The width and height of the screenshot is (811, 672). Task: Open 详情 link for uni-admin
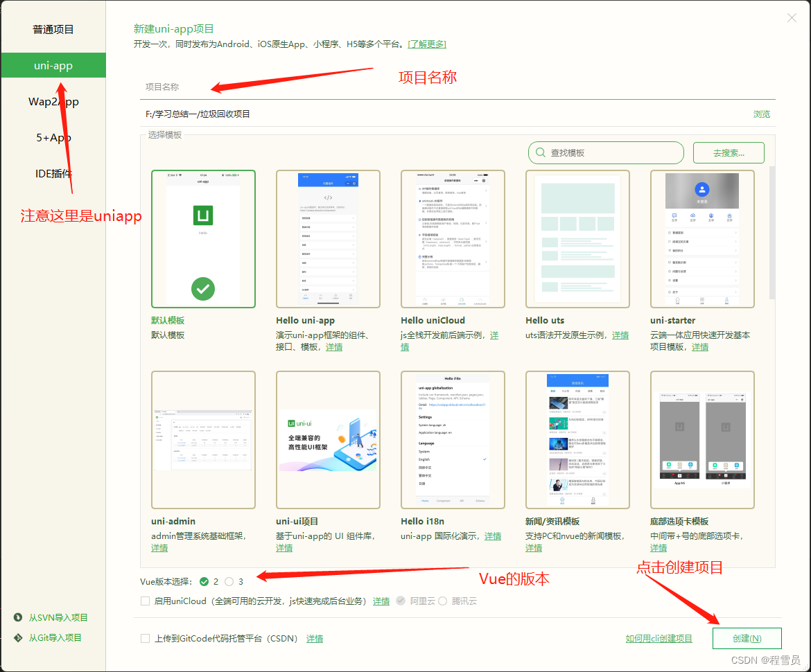[x=159, y=547]
